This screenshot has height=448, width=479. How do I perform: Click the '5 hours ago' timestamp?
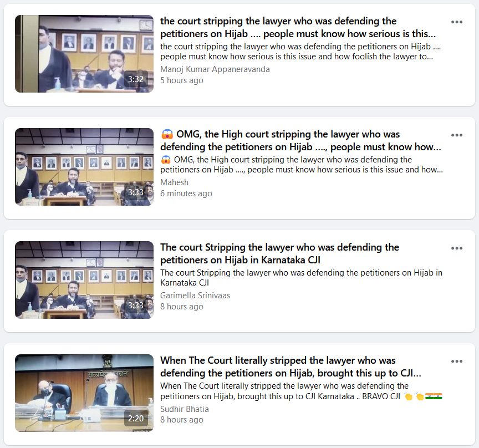point(182,80)
